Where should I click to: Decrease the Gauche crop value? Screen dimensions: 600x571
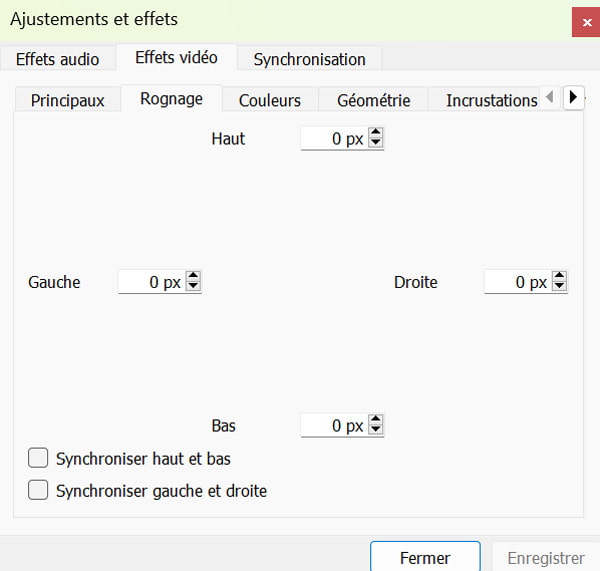[x=194, y=287]
